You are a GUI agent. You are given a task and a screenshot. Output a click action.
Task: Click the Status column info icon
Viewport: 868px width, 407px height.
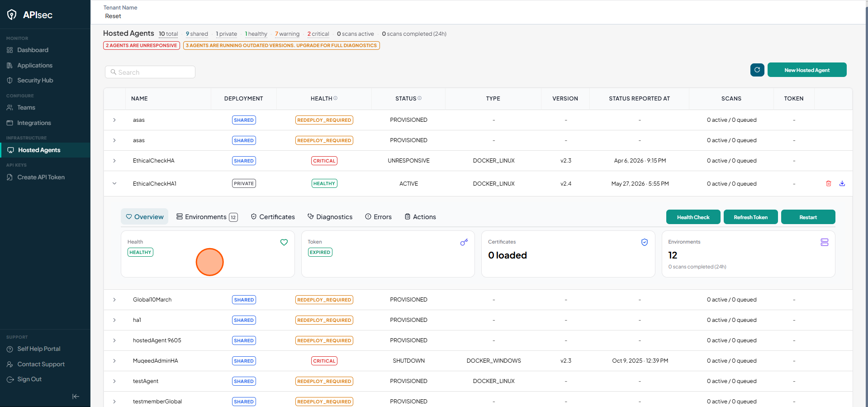[420, 98]
